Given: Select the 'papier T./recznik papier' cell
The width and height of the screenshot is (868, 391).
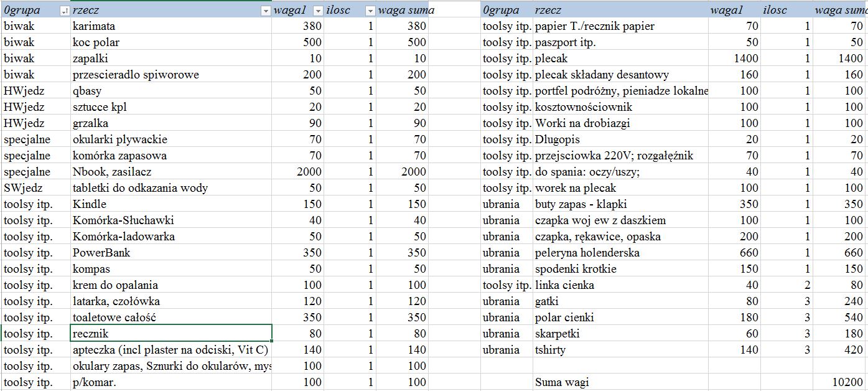Looking at the screenshot, I should pos(621,26).
